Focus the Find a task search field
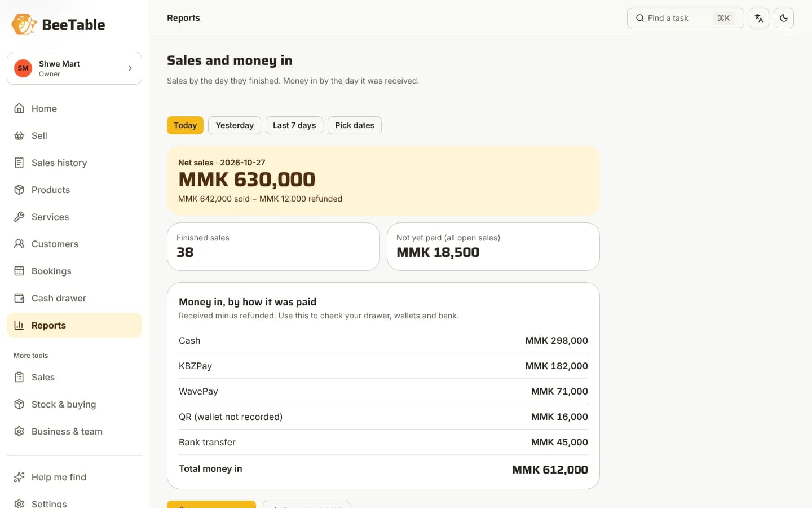 [686, 18]
